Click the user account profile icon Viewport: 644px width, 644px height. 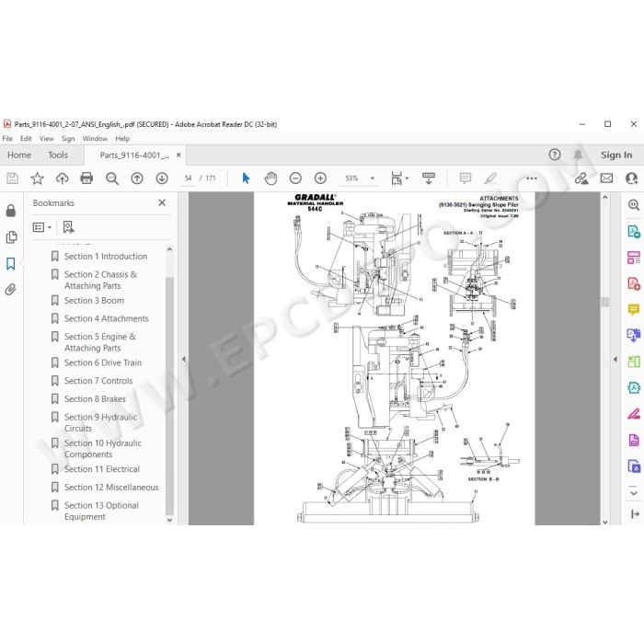(x=631, y=178)
